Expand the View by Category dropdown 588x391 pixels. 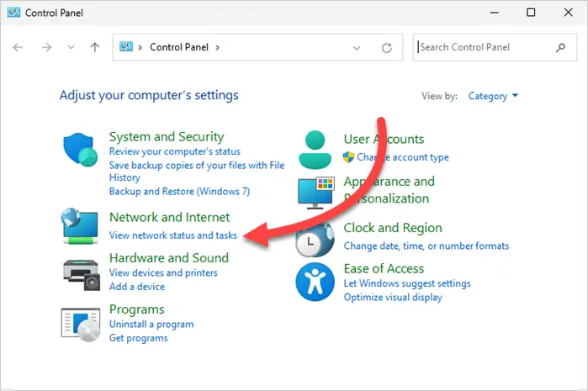493,96
